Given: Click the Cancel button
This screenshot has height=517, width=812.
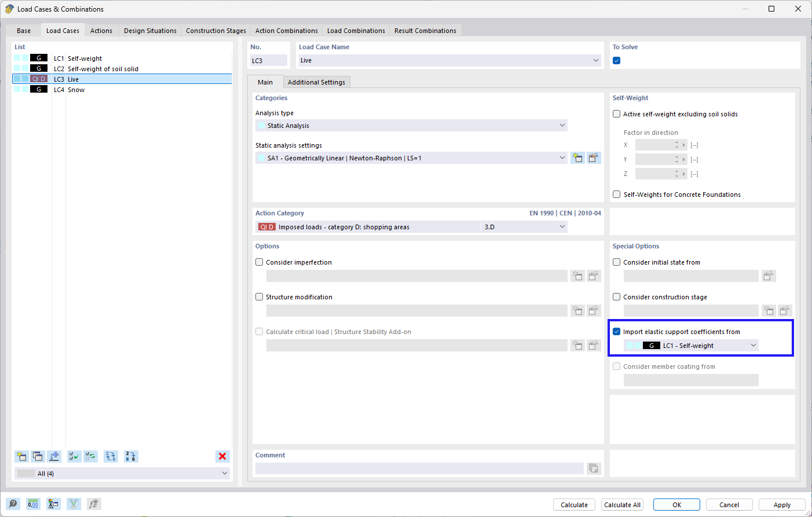Looking at the screenshot, I should point(729,505).
